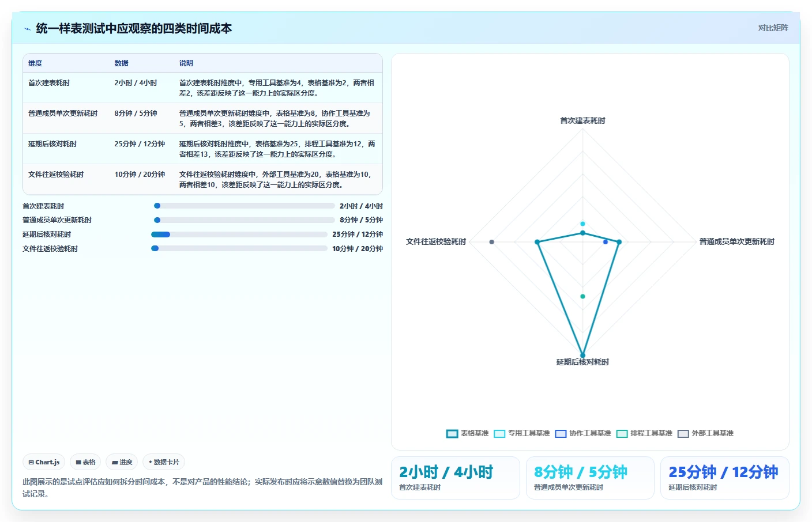Screen dimensions: 812x522
Task: Click table cell value 8分钟 / 5分钟
Action: [136, 114]
